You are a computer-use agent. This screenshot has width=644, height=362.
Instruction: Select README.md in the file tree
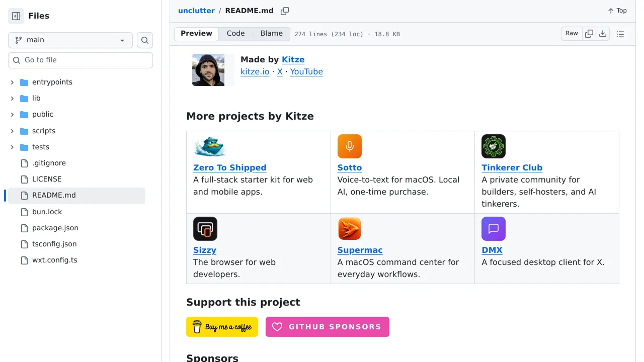click(76, 196)
